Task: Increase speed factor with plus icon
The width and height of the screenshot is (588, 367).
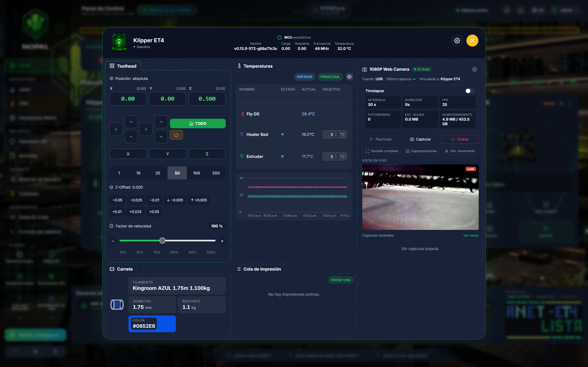Action: [222, 241]
